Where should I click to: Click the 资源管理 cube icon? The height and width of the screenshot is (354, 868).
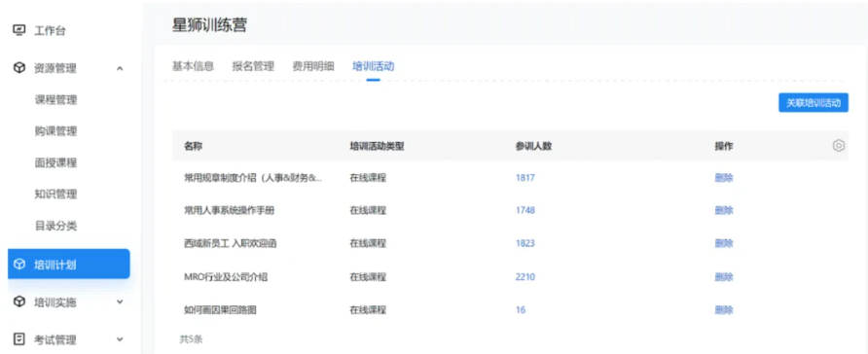pyautogui.click(x=19, y=68)
